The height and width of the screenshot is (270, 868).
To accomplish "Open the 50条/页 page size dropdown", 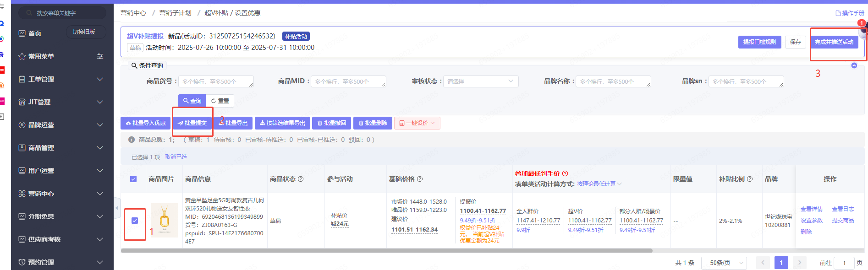I will point(724,263).
